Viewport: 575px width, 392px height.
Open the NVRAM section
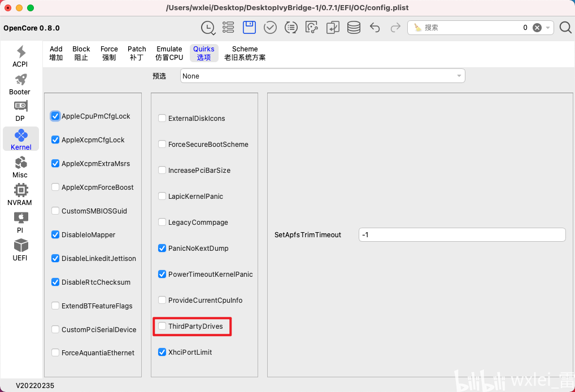20,195
